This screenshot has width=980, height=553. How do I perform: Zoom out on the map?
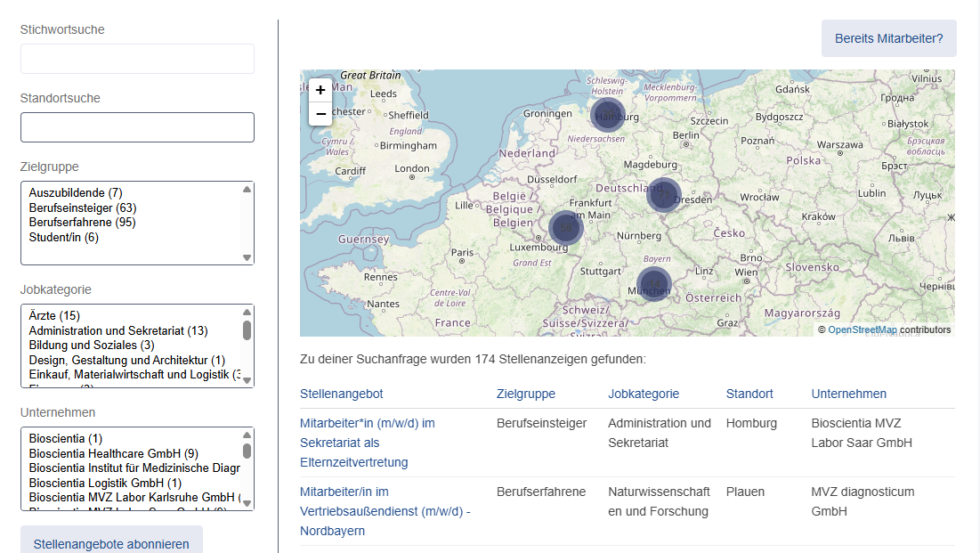320,113
